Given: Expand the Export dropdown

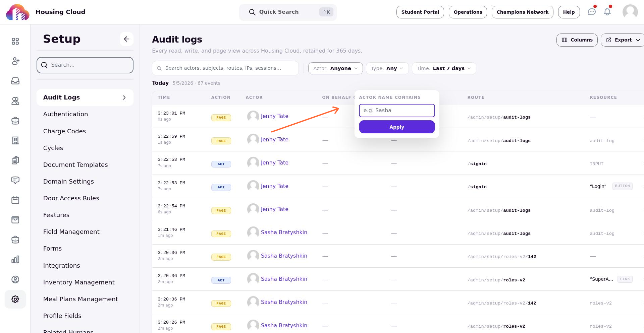Looking at the screenshot, I should pyautogui.click(x=623, y=40).
